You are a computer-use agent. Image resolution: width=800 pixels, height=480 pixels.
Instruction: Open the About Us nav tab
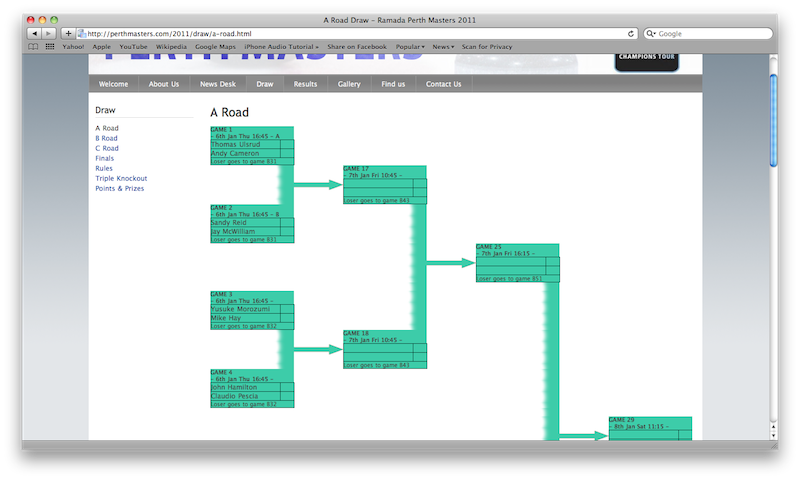pos(164,84)
